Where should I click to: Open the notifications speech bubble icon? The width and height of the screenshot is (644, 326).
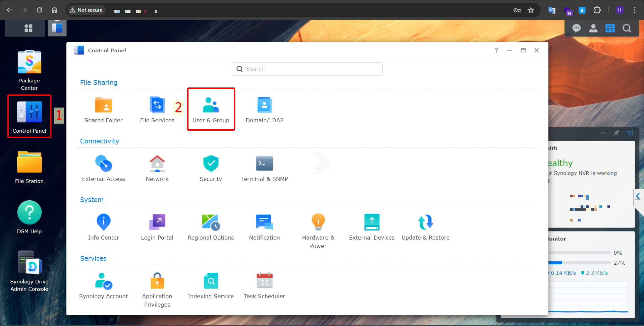click(x=576, y=28)
